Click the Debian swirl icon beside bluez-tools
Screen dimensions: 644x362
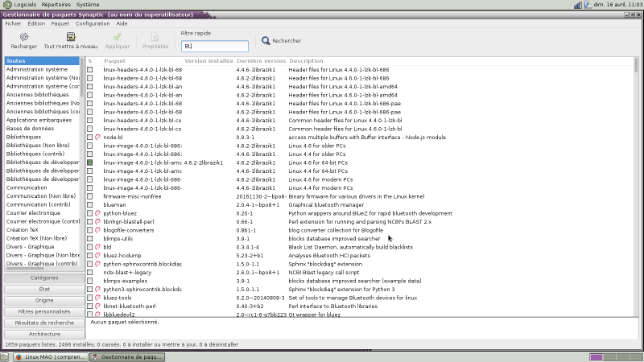(97, 298)
